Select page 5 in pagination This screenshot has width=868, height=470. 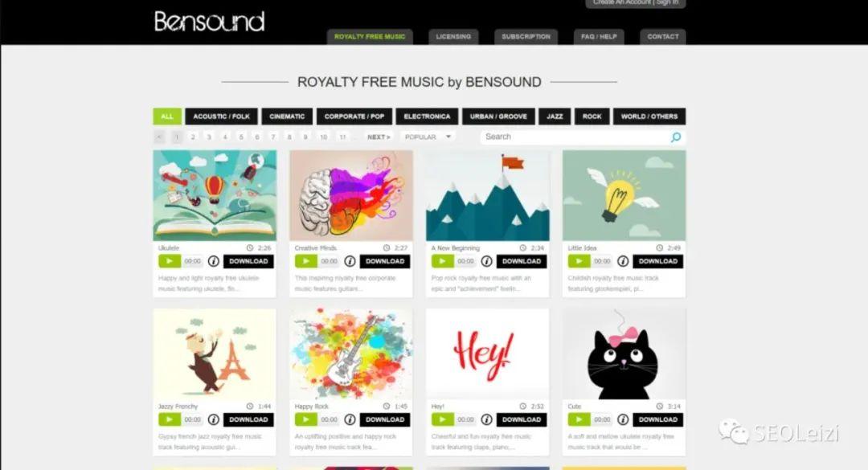point(241,137)
